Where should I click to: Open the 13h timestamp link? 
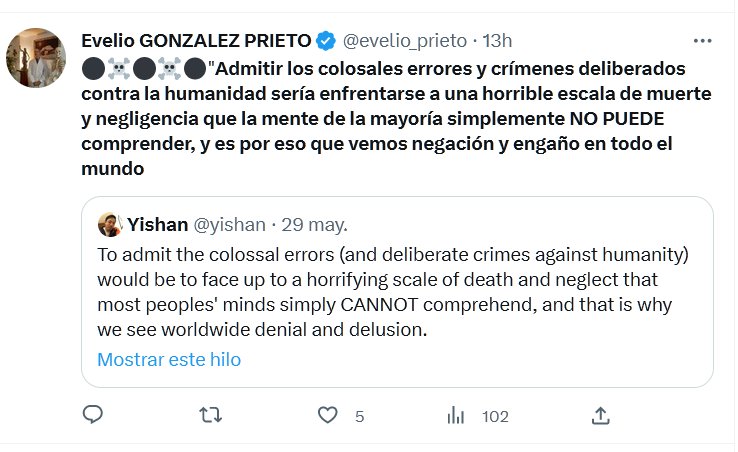[497, 41]
